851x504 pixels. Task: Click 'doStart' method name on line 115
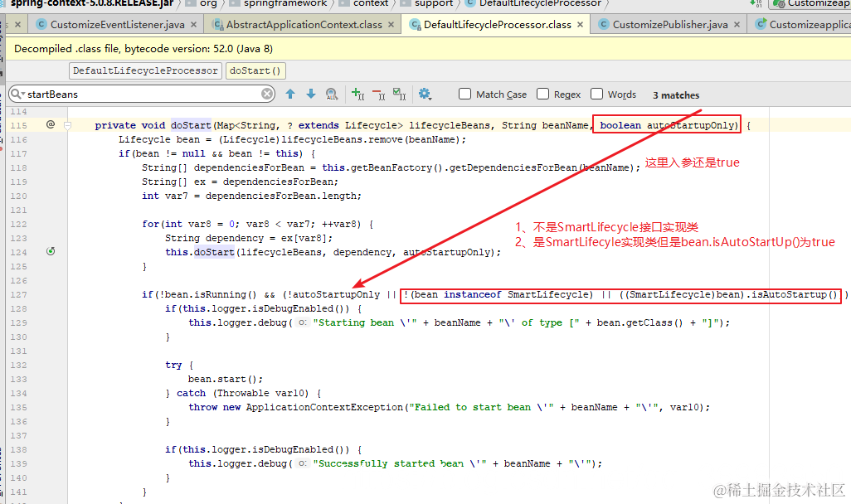click(191, 125)
